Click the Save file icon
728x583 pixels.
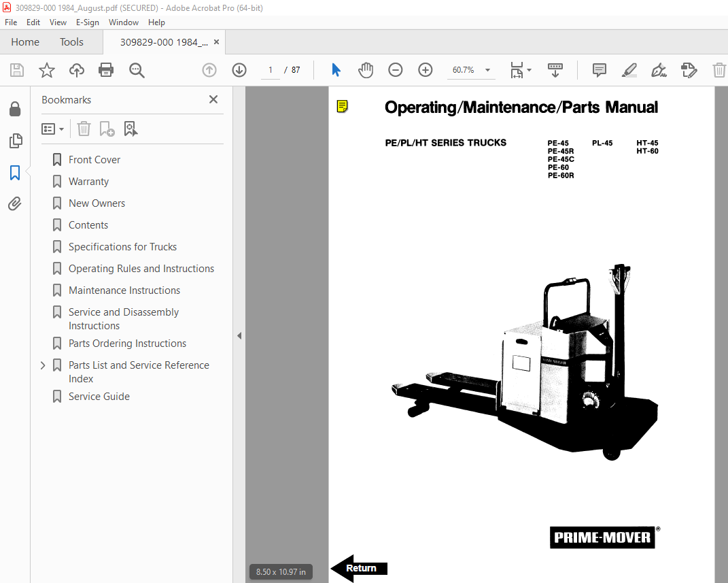pos(17,70)
